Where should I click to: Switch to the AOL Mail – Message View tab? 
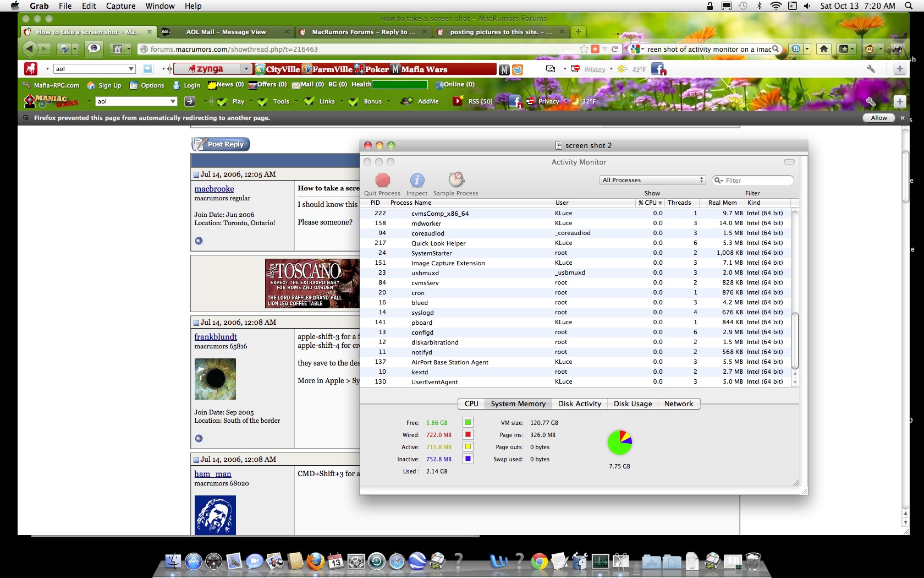click(x=226, y=32)
